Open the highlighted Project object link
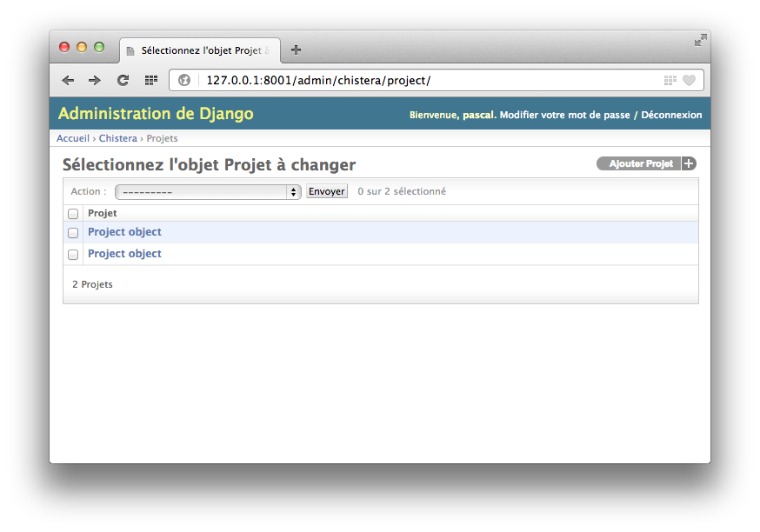 (x=124, y=232)
